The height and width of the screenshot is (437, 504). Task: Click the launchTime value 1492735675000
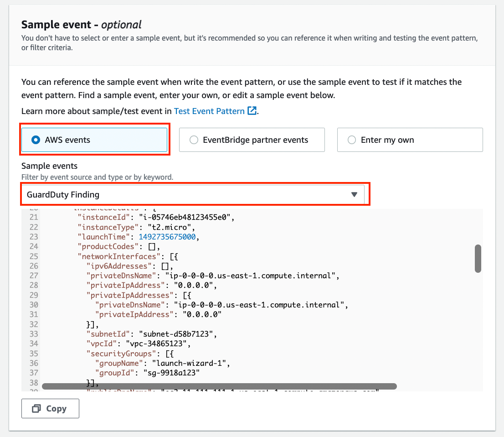click(167, 237)
